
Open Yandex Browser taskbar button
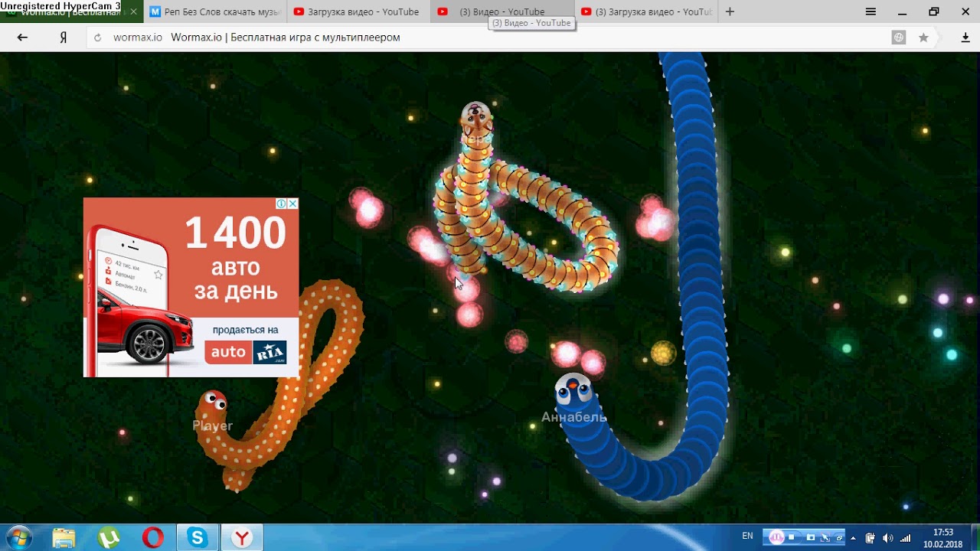tap(242, 537)
